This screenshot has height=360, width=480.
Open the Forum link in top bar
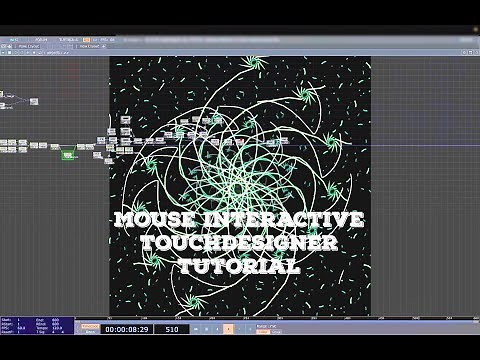[x=41, y=39]
